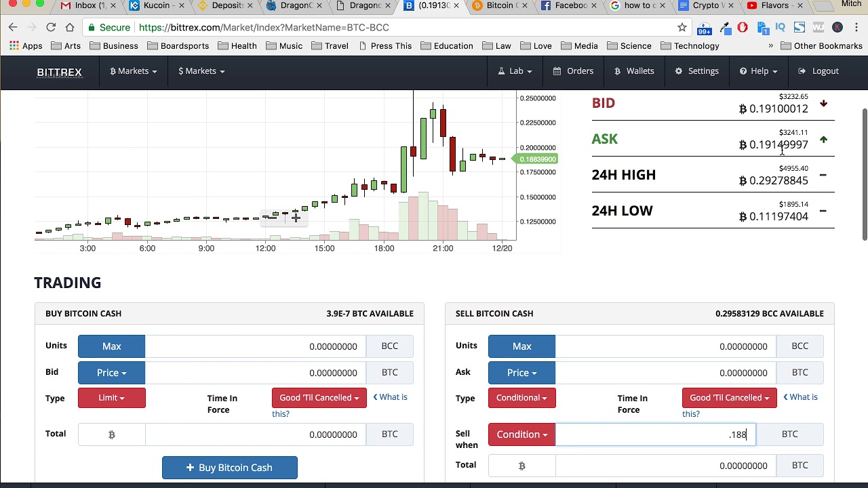
Task: Go to the Orders page
Action: [x=573, y=71]
